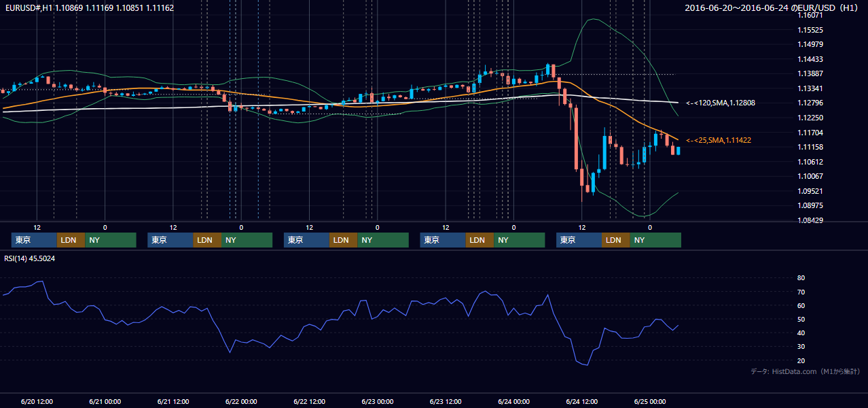Click RSI scale value 40
Screen dimensions: 868x408
point(801,333)
